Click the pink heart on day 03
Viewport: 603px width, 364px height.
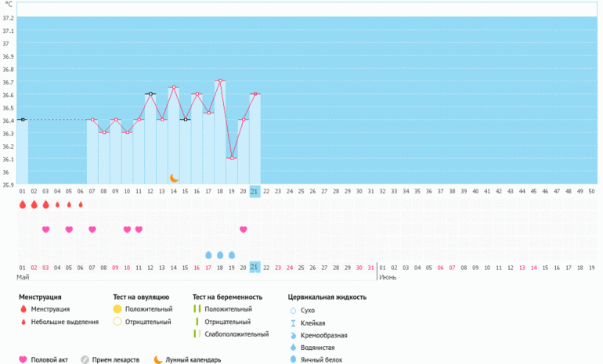(45, 229)
